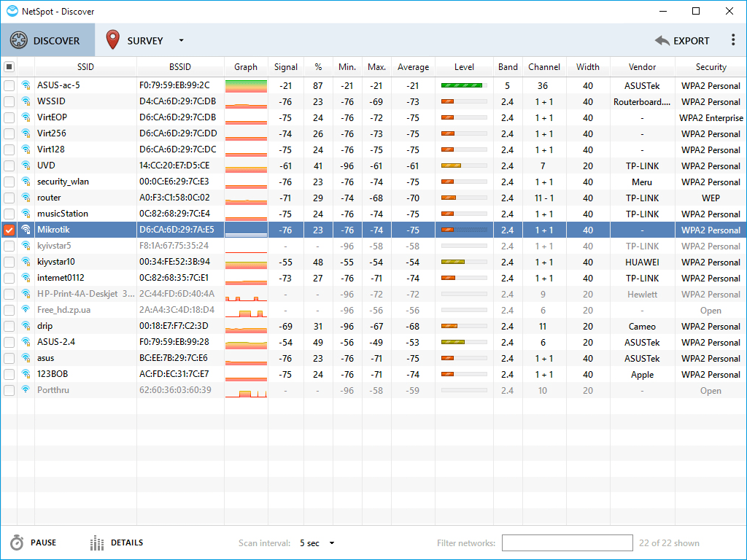Click BSSID F0:79:59:EB:99:28
The height and width of the screenshot is (560, 747).
pos(174,342)
